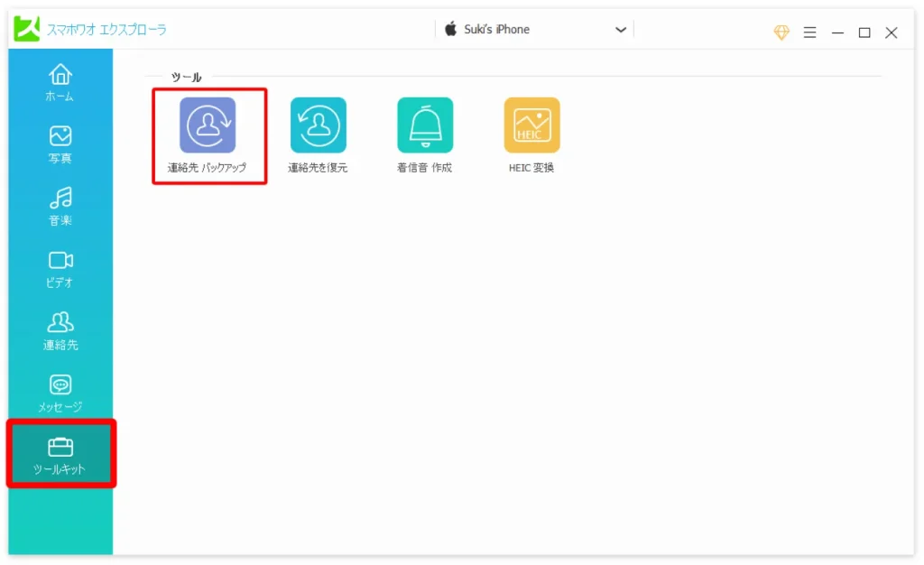Expand the device selector chevron arrow
The height and width of the screenshot is (565, 924).
point(621,30)
